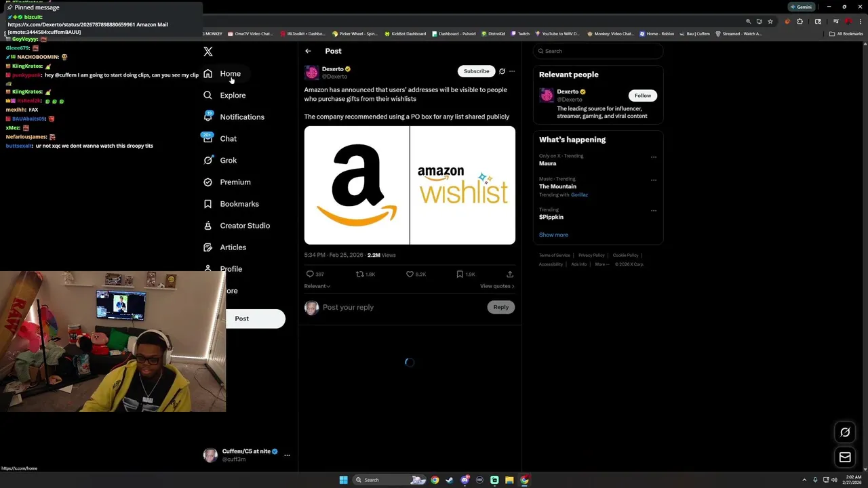Open the floating Grok button
The width and height of the screenshot is (868, 488).
point(845,432)
